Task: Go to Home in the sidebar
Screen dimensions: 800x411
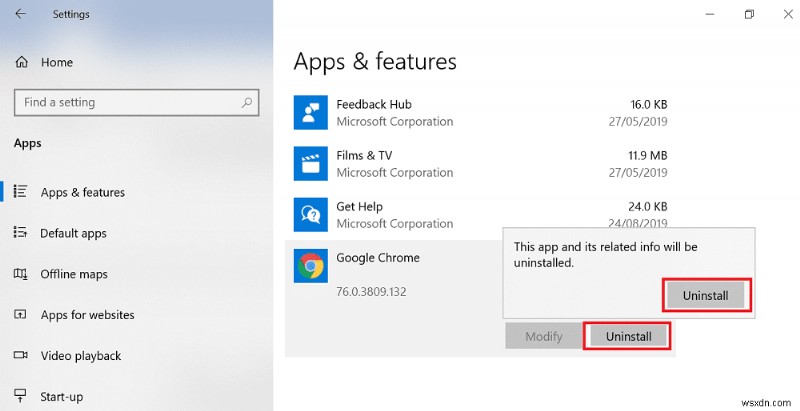Action: (57, 62)
